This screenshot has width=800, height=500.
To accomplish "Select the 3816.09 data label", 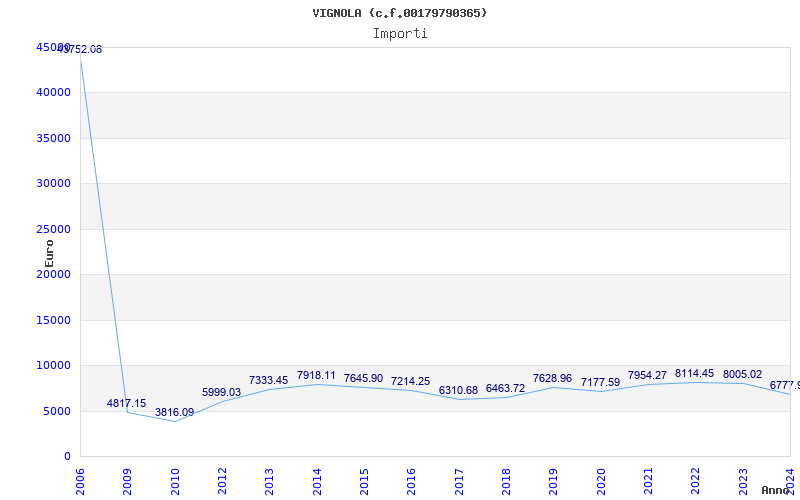I will pos(174,412).
